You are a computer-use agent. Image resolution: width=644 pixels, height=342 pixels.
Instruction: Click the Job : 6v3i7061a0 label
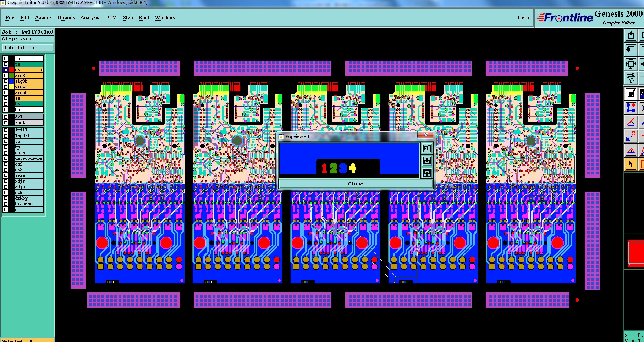[x=28, y=32]
